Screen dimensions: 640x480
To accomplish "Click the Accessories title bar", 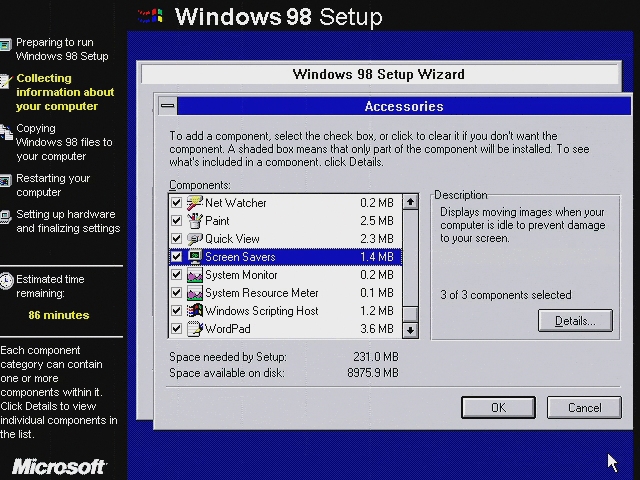I will pyautogui.click(x=404, y=106).
